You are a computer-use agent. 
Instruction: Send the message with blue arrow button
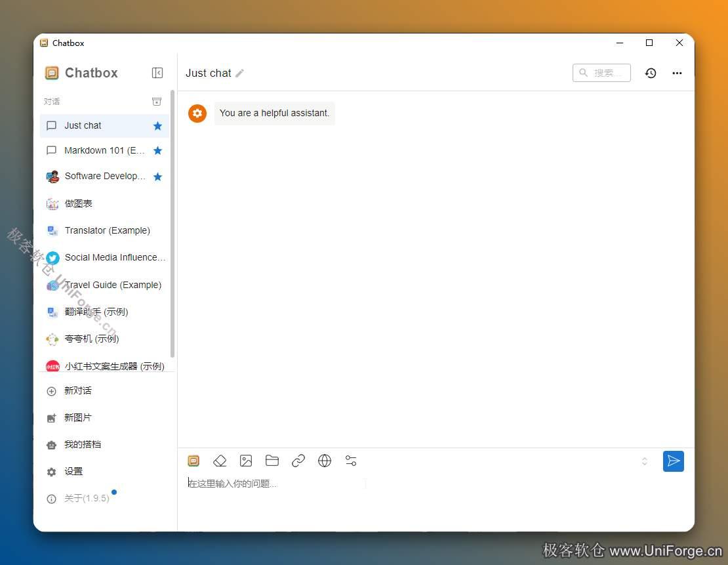point(673,461)
